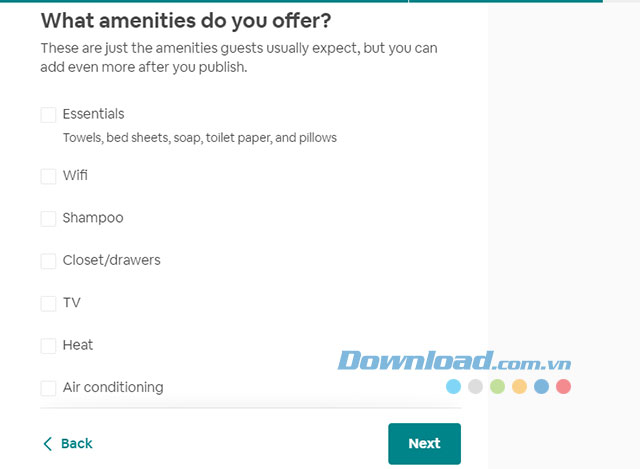Toggle the TV checkbox
Screen dimensions: 640x469
48,303
